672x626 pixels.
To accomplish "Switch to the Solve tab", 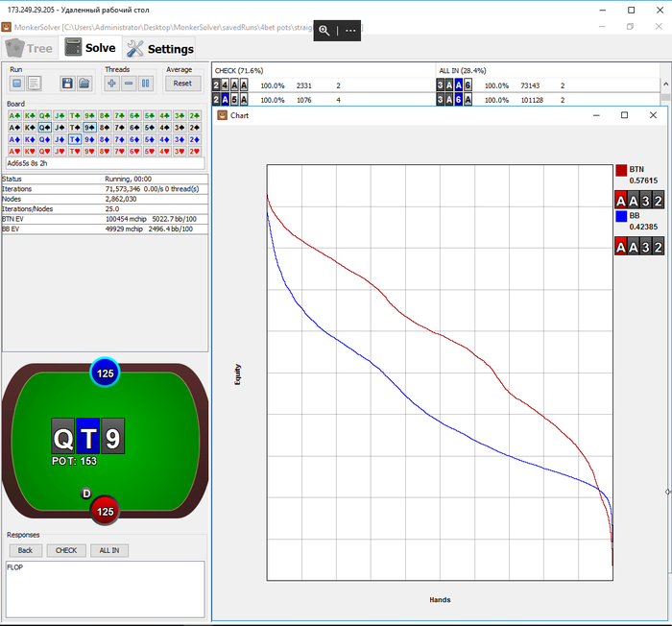I will pos(90,48).
